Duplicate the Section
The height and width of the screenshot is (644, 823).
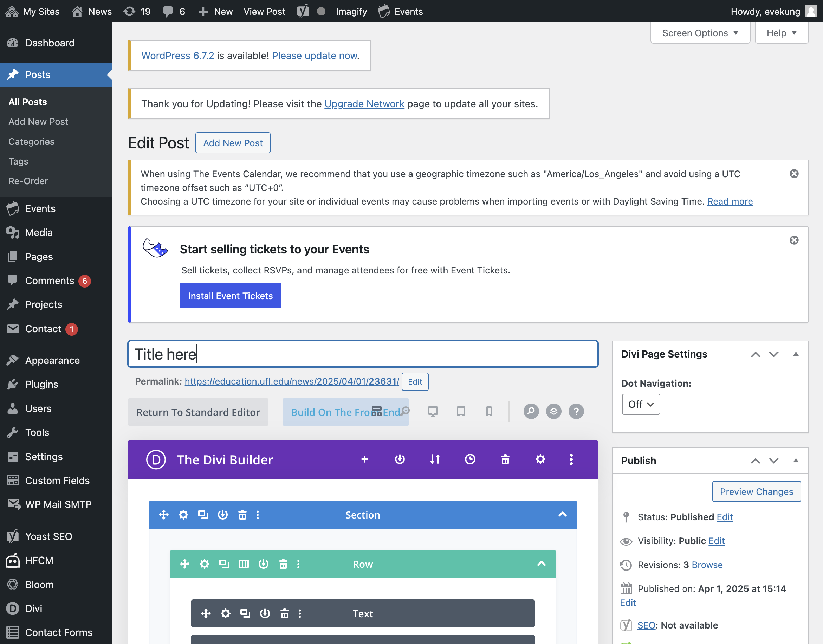click(x=203, y=515)
